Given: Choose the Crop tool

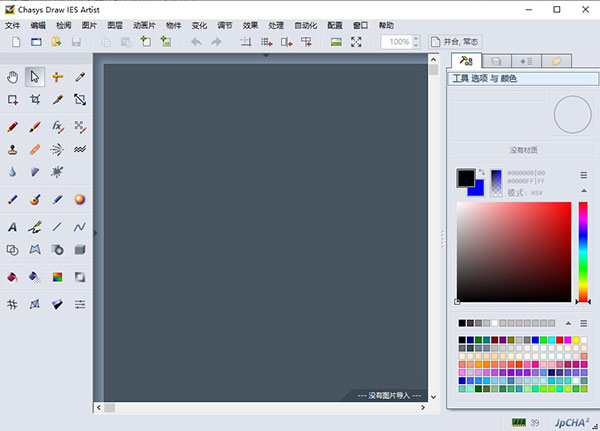Looking at the screenshot, I should 35,100.
